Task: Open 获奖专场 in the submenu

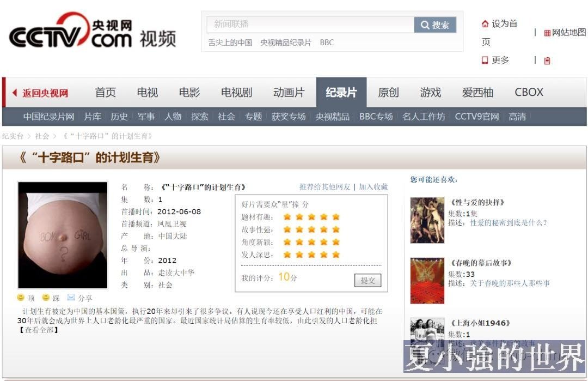Action: [x=289, y=117]
